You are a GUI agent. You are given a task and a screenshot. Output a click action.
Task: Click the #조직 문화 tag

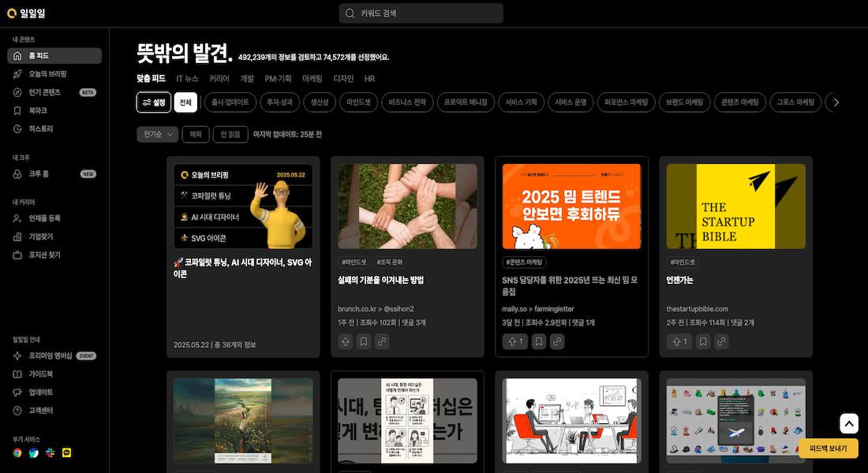point(390,263)
